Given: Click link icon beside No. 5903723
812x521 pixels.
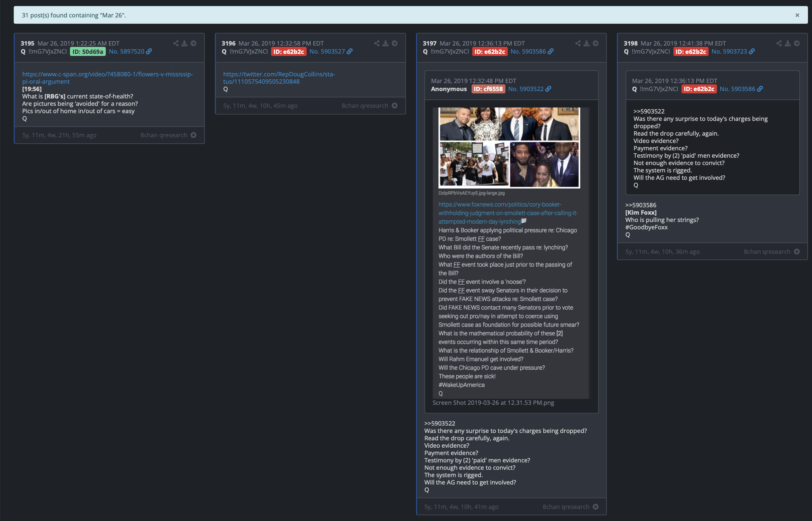Looking at the screenshot, I should pos(752,52).
